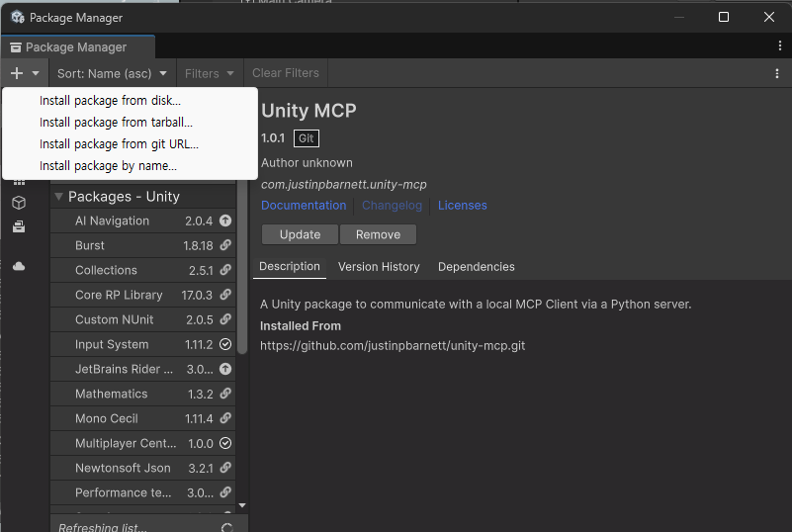Select Mono Cecil package
792x532 pixels.
(x=143, y=419)
